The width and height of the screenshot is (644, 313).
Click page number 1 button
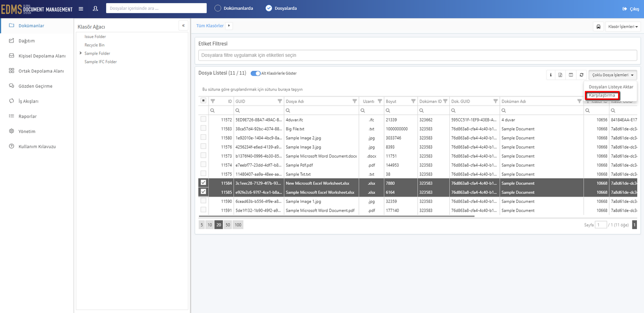(634, 225)
